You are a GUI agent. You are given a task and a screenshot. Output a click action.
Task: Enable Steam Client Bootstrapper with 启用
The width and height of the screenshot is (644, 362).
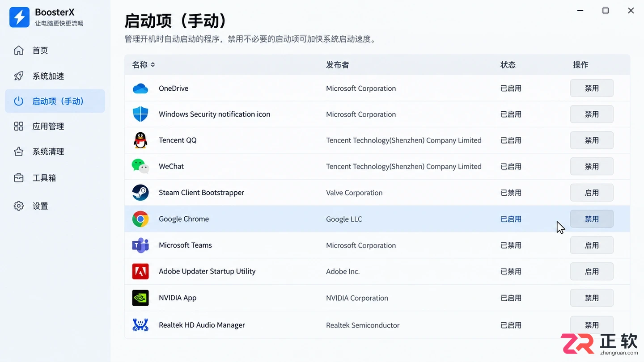click(592, 193)
